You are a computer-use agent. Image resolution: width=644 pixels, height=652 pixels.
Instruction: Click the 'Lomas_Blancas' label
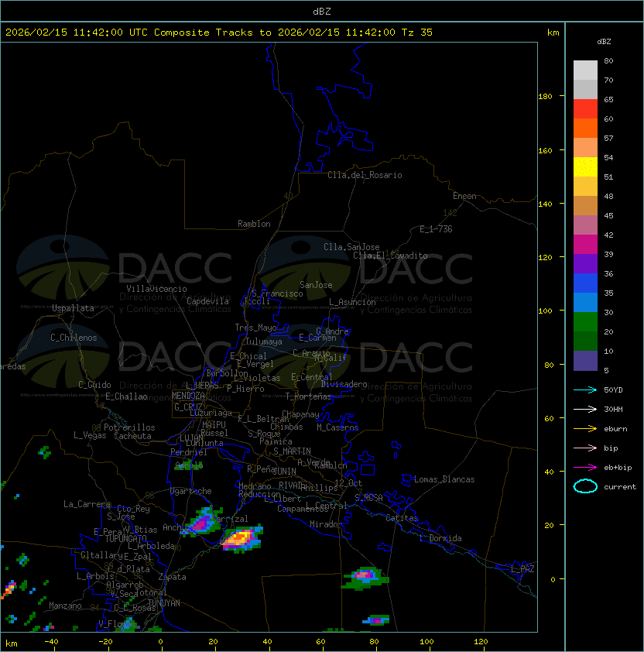[444, 479]
